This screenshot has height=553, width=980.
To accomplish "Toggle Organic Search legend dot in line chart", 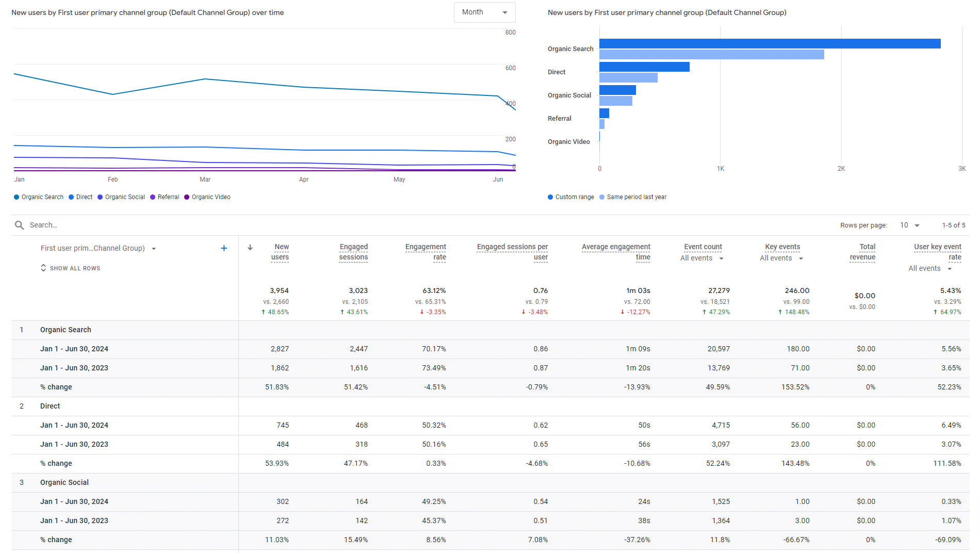I will (17, 197).
